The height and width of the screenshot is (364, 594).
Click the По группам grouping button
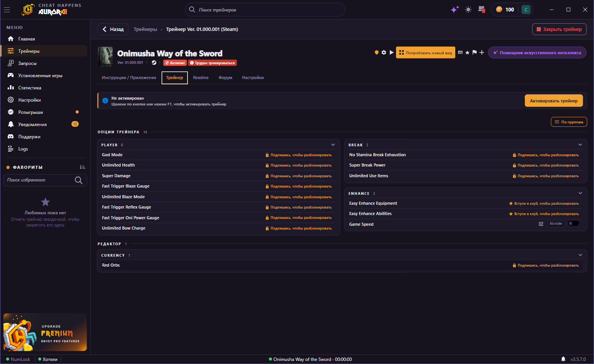[x=569, y=122]
